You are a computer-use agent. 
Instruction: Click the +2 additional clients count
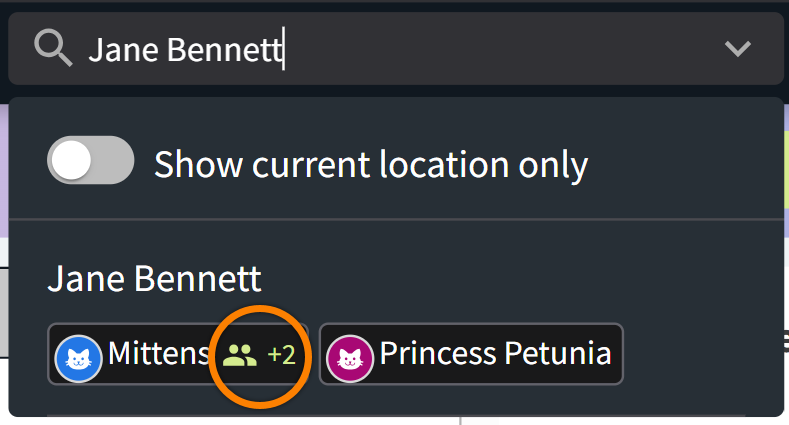point(281,354)
